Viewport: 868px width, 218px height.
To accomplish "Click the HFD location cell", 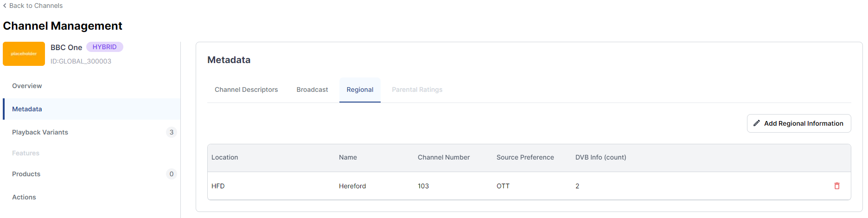I will [x=218, y=186].
